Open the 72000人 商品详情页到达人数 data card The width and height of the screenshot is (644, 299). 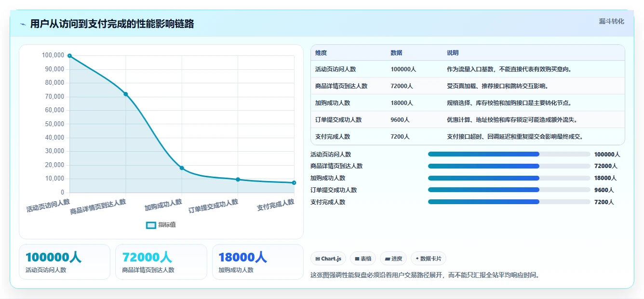(161, 262)
